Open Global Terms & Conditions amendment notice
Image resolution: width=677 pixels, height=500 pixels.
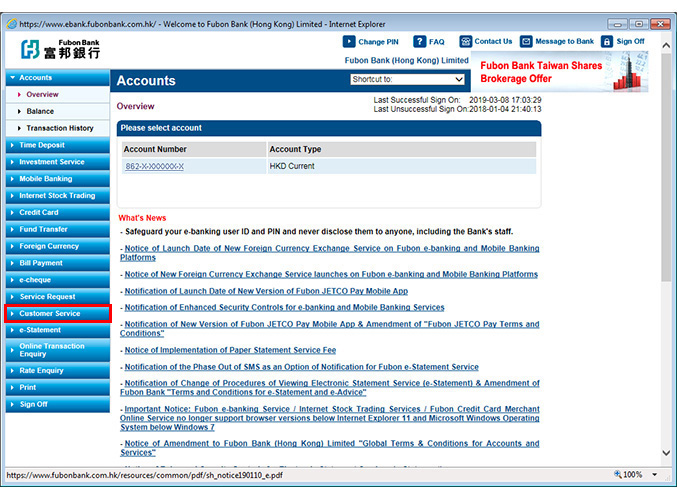tap(330, 448)
